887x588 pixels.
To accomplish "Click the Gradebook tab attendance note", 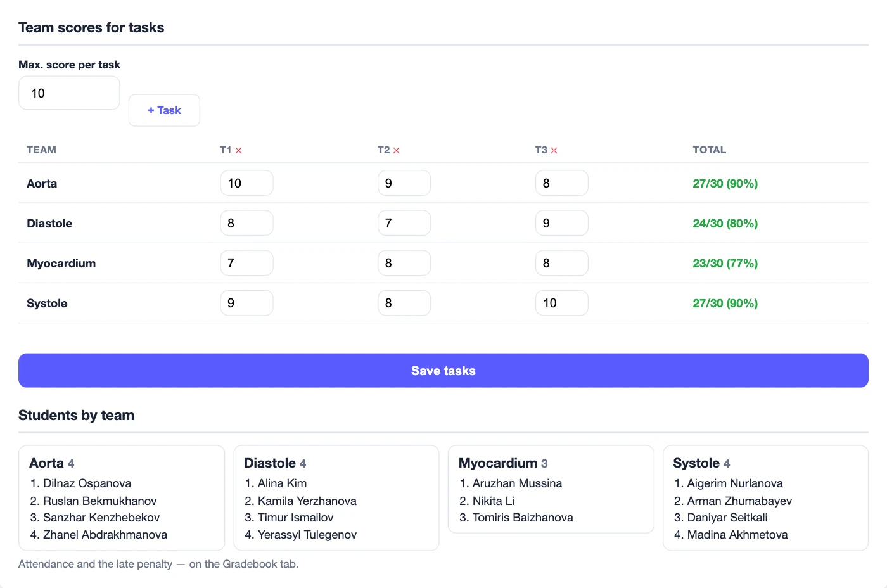I will tap(158, 564).
